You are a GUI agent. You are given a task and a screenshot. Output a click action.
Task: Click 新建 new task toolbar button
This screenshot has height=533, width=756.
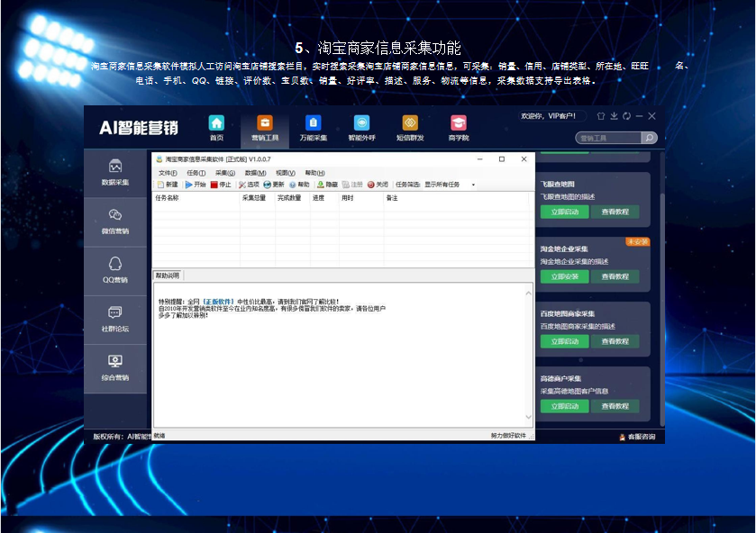click(168, 185)
